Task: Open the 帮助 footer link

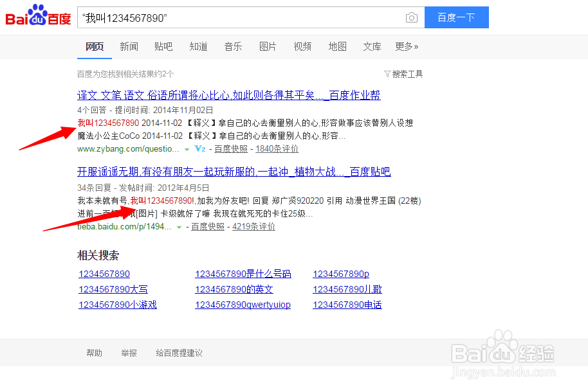Action: click(x=94, y=353)
